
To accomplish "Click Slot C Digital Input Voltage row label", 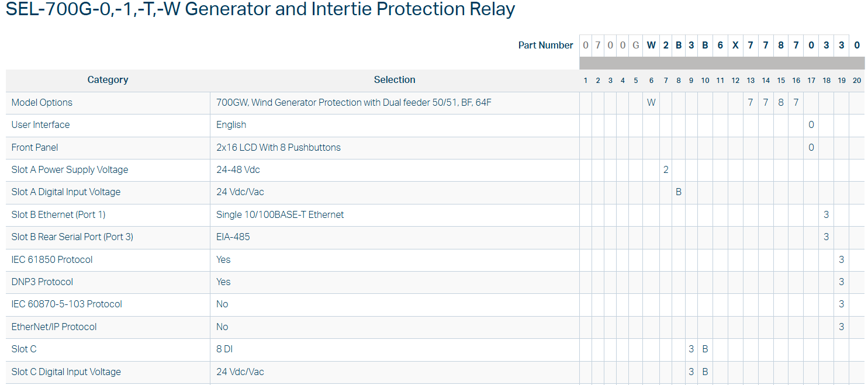I will pyautogui.click(x=66, y=372).
